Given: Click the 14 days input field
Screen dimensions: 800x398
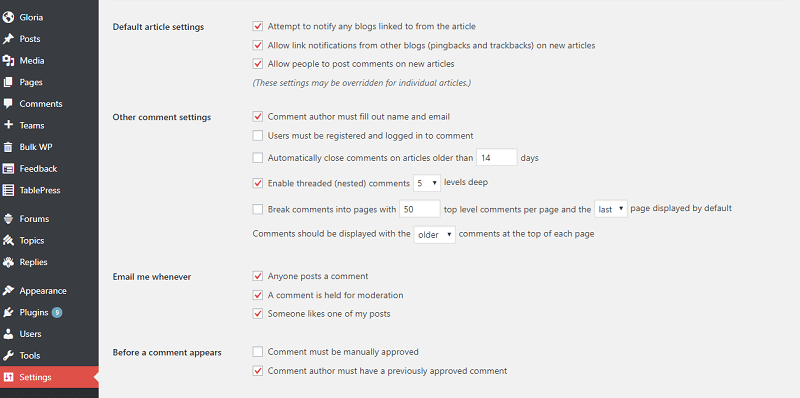Looking at the screenshot, I should 497,158.
